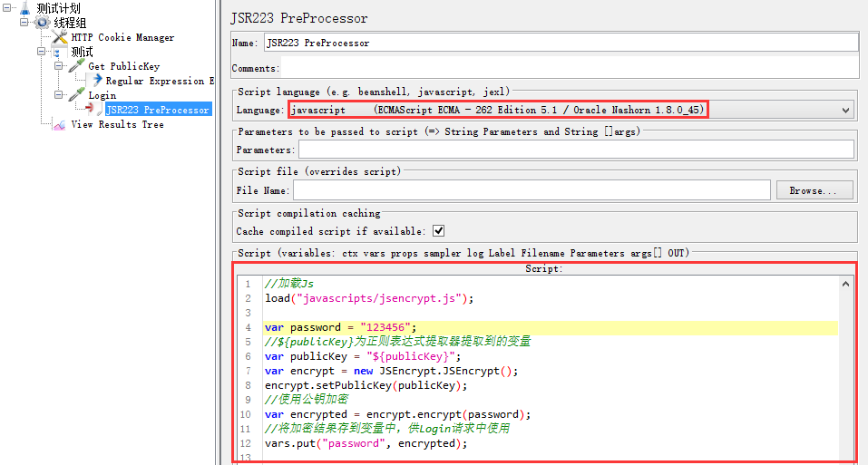Select Get PublicKey sampler
The width and height of the screenshot is (868, 465).
(x=124, y=66)
